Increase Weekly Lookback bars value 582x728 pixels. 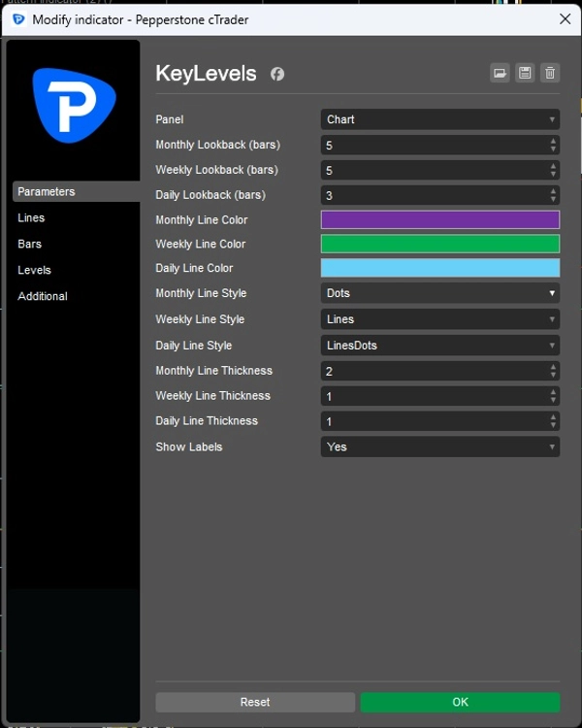click(553, 166)
